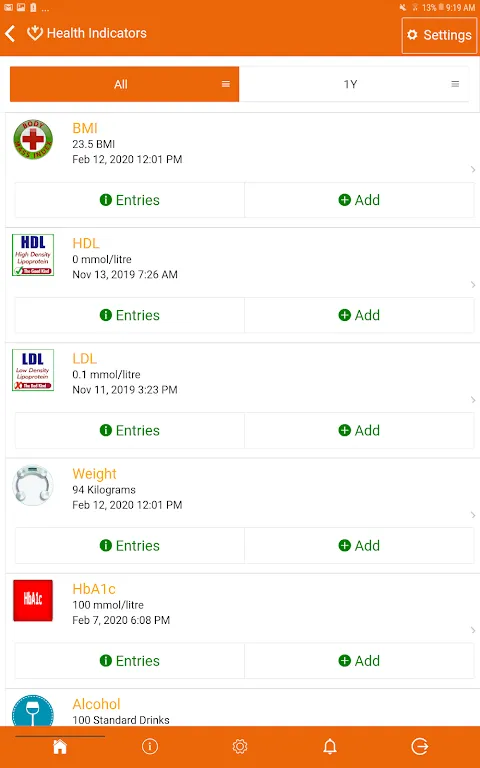
Task: Tap the logout arrow icon
Action: (x=420, y=746)
